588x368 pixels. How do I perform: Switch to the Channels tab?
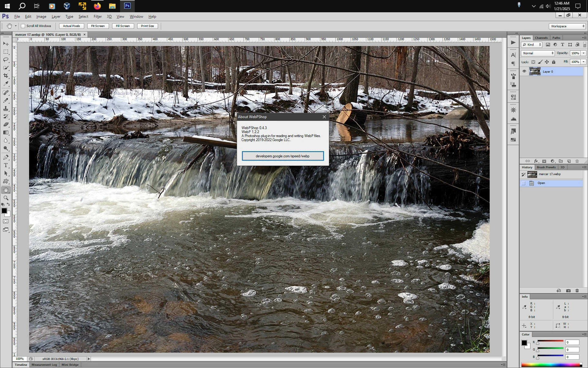coord(541,38)
